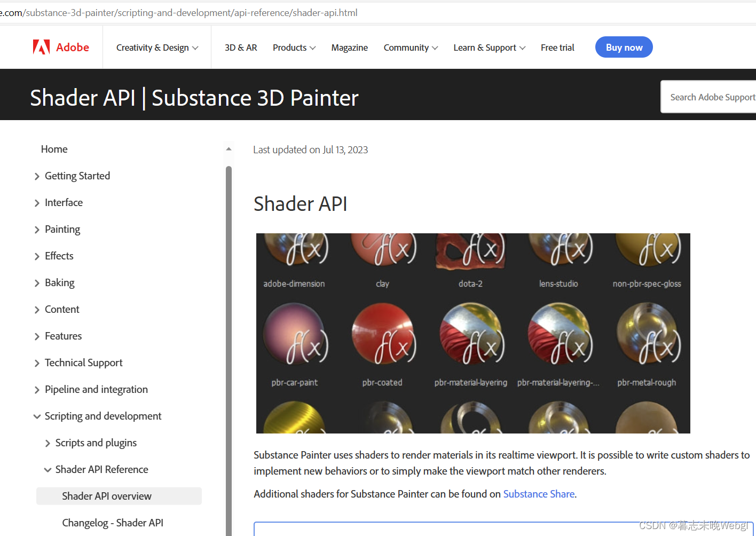Open Scripting and development sidebar link
The height and width of the screenshot is (536, 756).
pos(103,416)
